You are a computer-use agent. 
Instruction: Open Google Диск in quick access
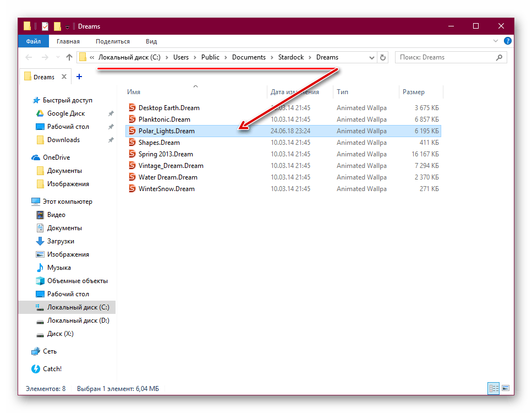point(65,113)
